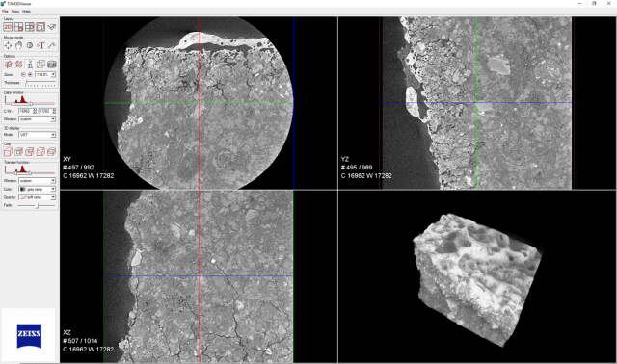Select the first crop cube icon

(x=8, y=152)
